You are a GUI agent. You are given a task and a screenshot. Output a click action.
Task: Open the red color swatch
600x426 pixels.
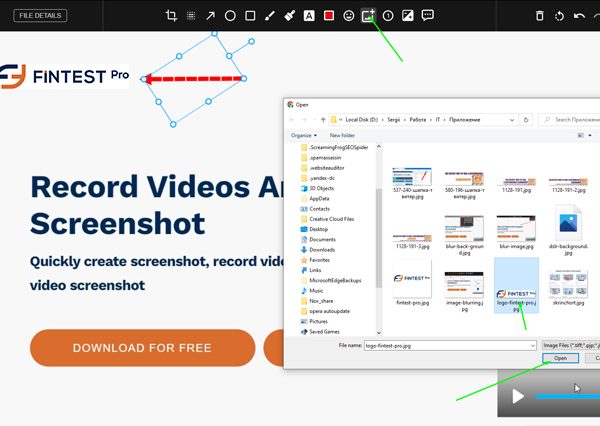(329, 16)
